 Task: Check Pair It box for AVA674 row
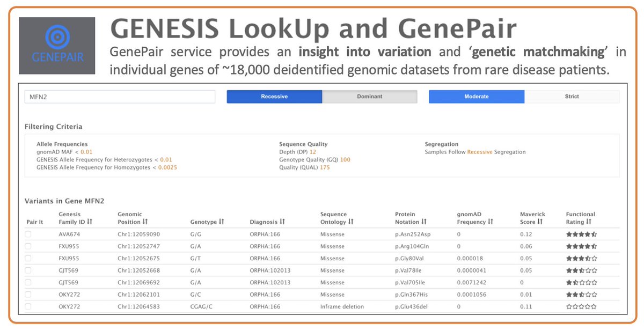pyautogui.click(x=28, y=234)
